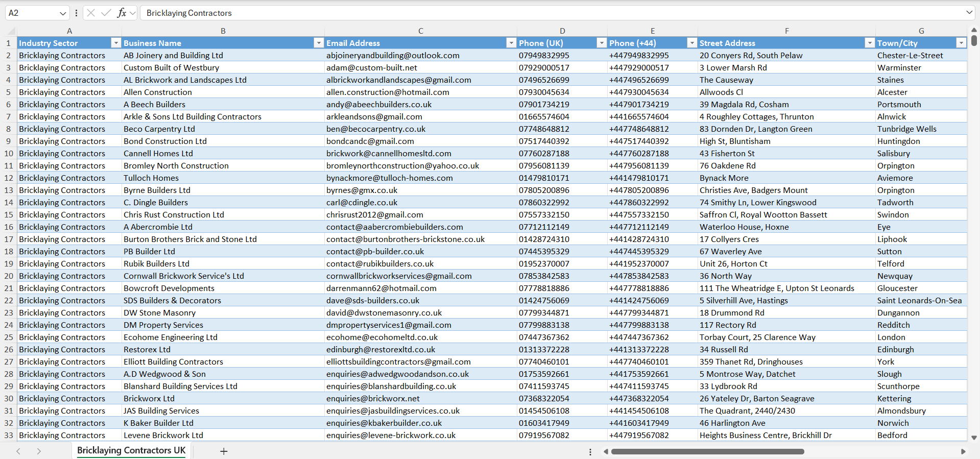Click the vertical scrollbar thumb
Image resolution: width=980 pixels, height=459 pixels.
pyautogui.click(x=974, y=40)
